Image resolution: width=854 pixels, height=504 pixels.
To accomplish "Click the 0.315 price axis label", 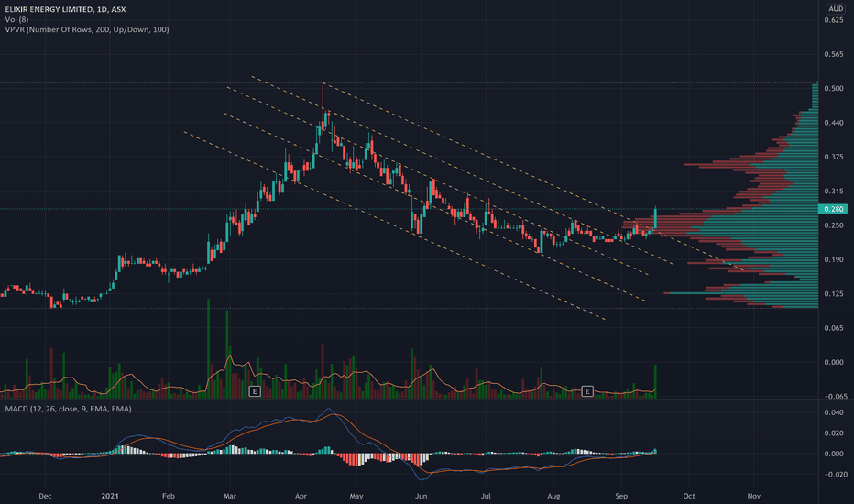I will pos(834,192).
